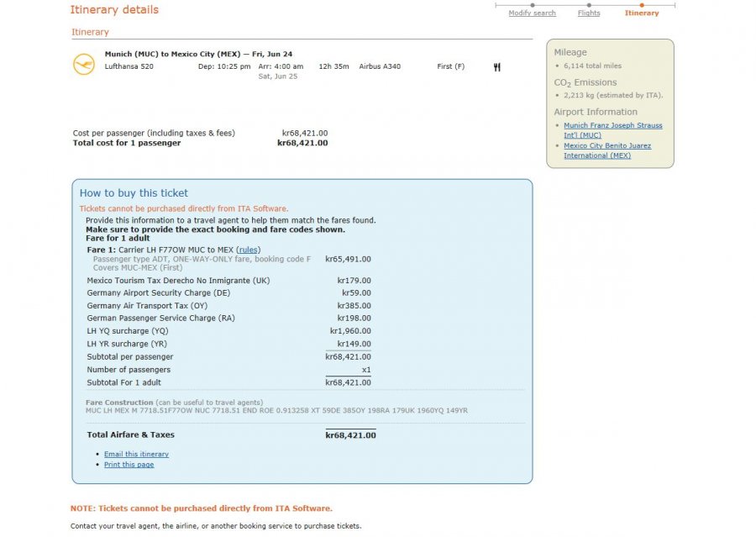Email this itinerary
Image resolution: width=756 pixels, height=537 pixels.
click(136, 454)
